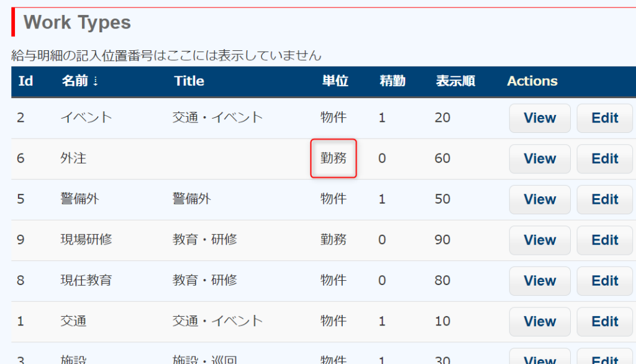This screenshot has height=364, width=636.
Task: Click sort arrow icon beside 名前
Action: 95,82
